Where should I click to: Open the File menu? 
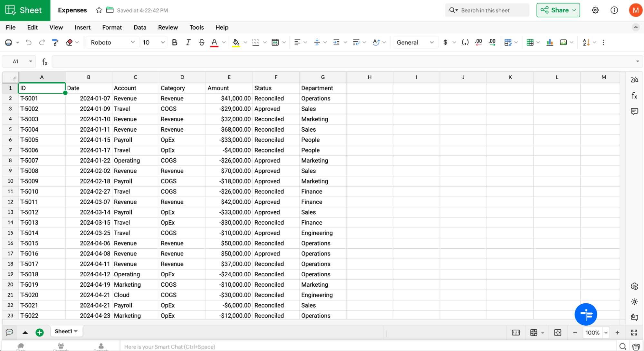click(x=11, y=27)
